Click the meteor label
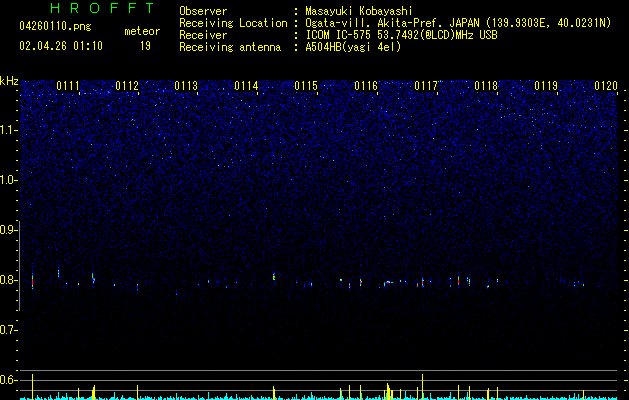Screen dimensions: 629x400 (x=142, y=31)
